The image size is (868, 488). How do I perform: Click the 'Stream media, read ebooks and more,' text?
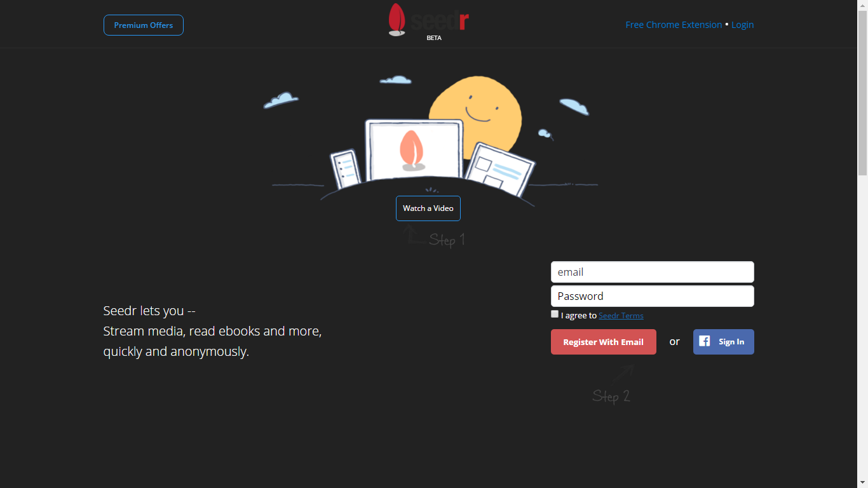coord(213,331)
